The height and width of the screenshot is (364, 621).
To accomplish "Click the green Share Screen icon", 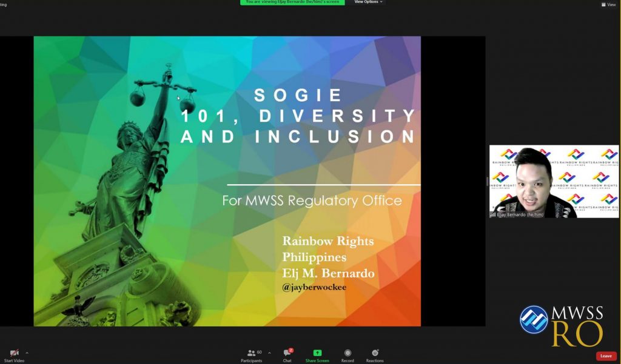I will (317, 353).
